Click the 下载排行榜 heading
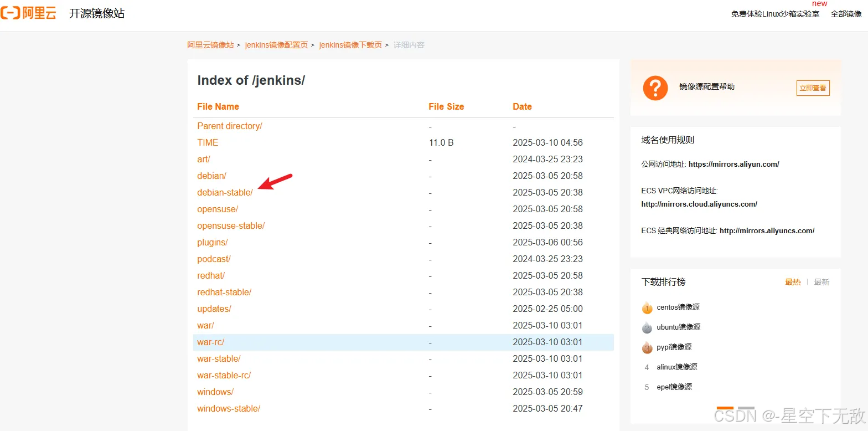Image resolution: width=868 pixels, height=431 pixels. pyautogui.click(x=663, y=281)
